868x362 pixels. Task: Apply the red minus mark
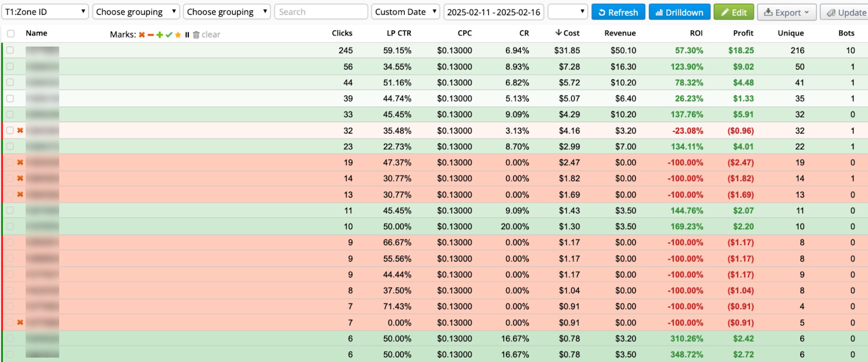click(x=150, y=35)
